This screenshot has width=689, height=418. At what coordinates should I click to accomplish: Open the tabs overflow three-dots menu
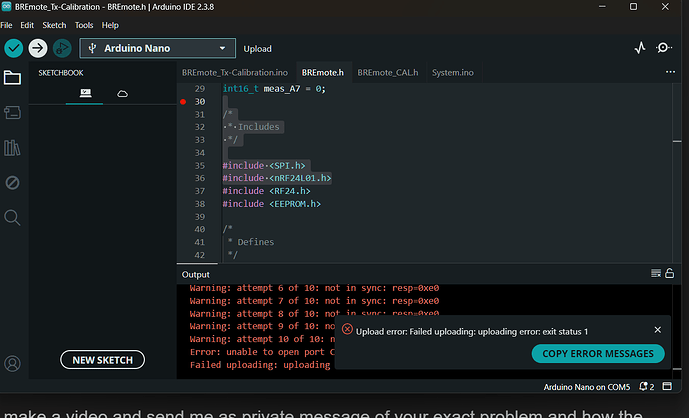coord(670,72)
